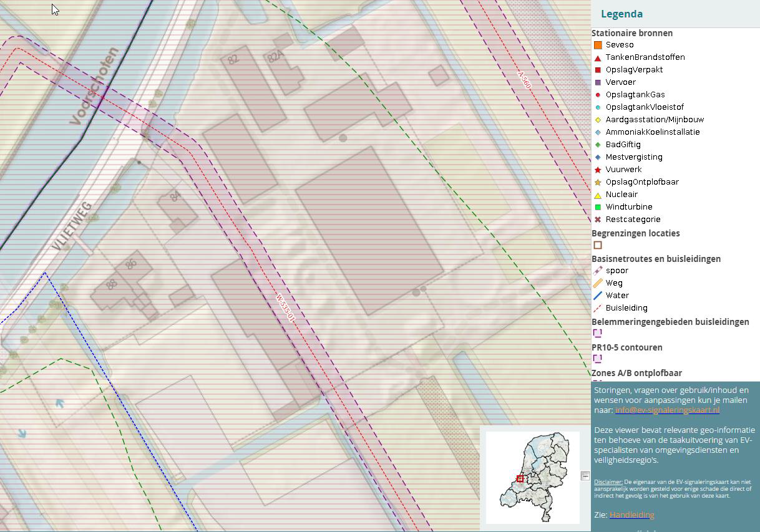Click the Stationaire bronnen heading

[x=632, y=33]
